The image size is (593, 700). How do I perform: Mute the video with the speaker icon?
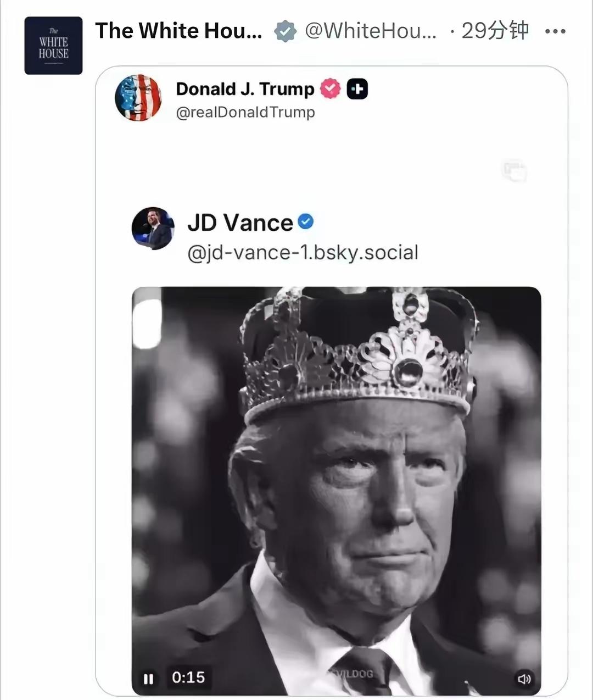[x=524, y=679]
